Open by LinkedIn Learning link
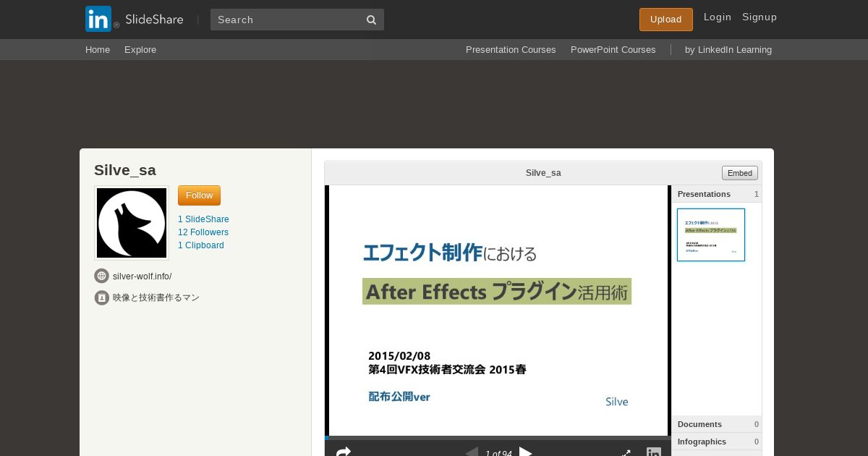 click(x=728, y=50)
